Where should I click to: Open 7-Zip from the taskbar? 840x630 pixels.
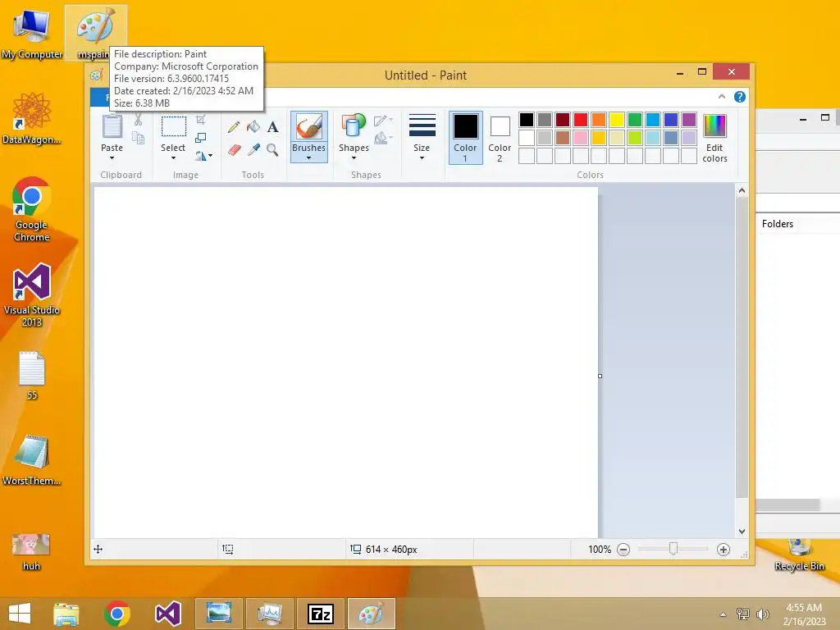(x=321, y=614)
